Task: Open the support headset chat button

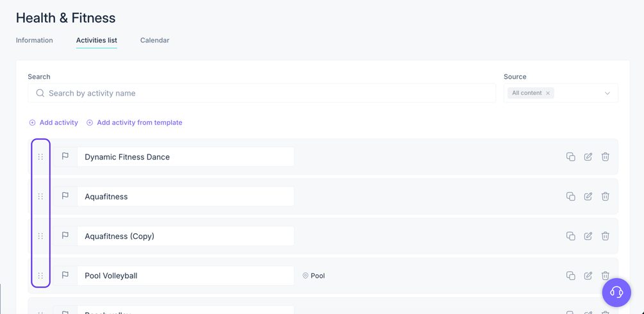Action: [616, 293]
